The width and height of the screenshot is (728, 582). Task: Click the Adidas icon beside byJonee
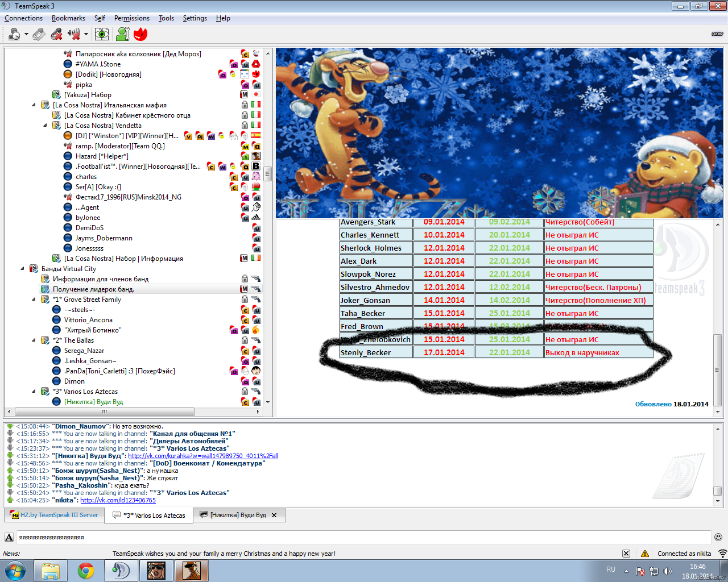256,218
